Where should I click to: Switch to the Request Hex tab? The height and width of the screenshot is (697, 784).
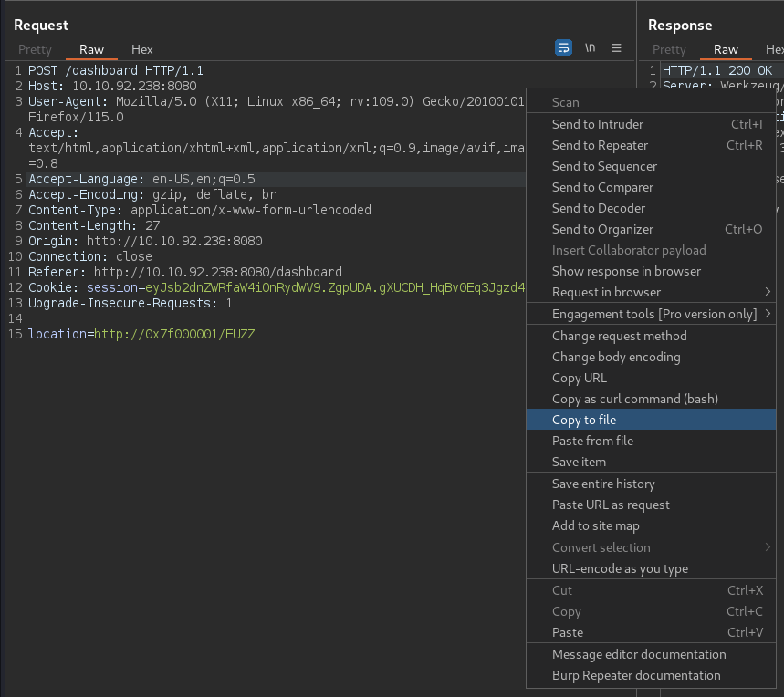tap(142, 49)
